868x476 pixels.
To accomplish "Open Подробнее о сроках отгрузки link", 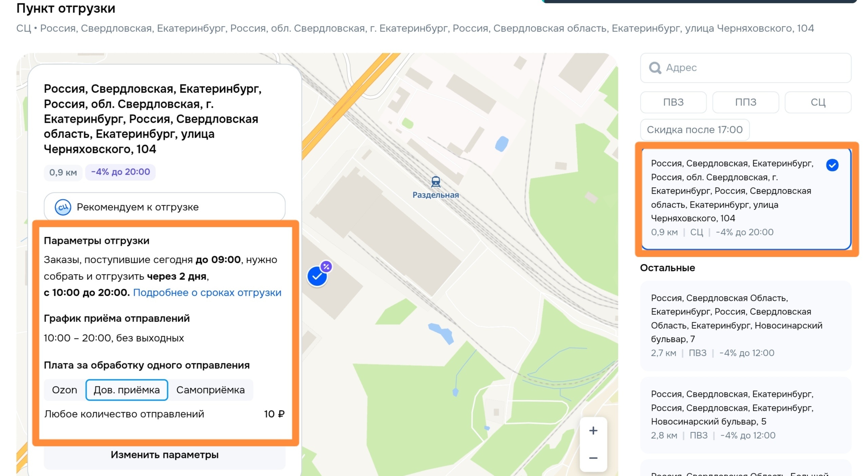I will click(x=207, y=292).
